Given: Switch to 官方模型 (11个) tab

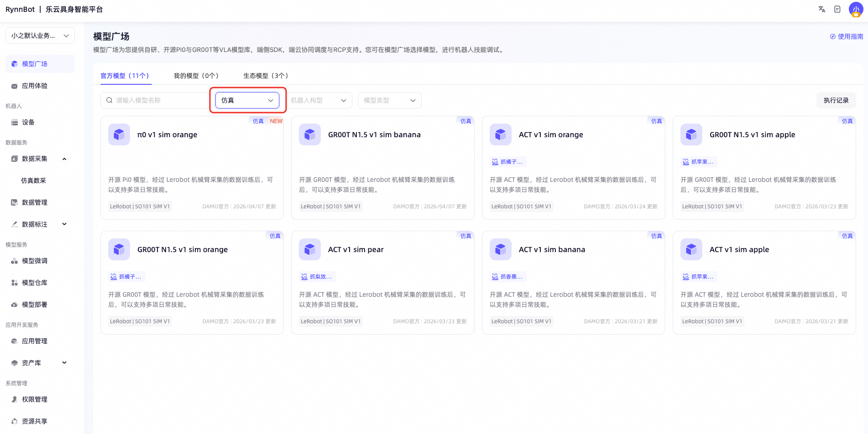Looking at the screenshot, I should pos(125,76).
